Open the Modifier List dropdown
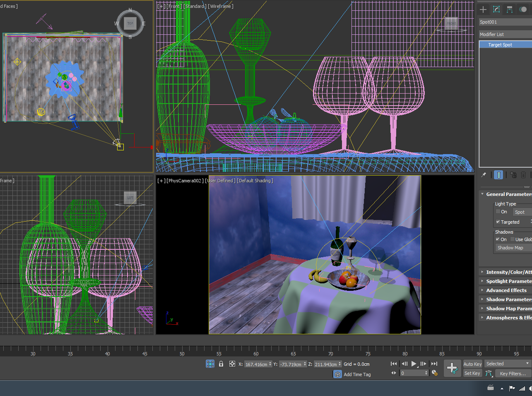This screenshot has height=396, width=532. [505, 34]
